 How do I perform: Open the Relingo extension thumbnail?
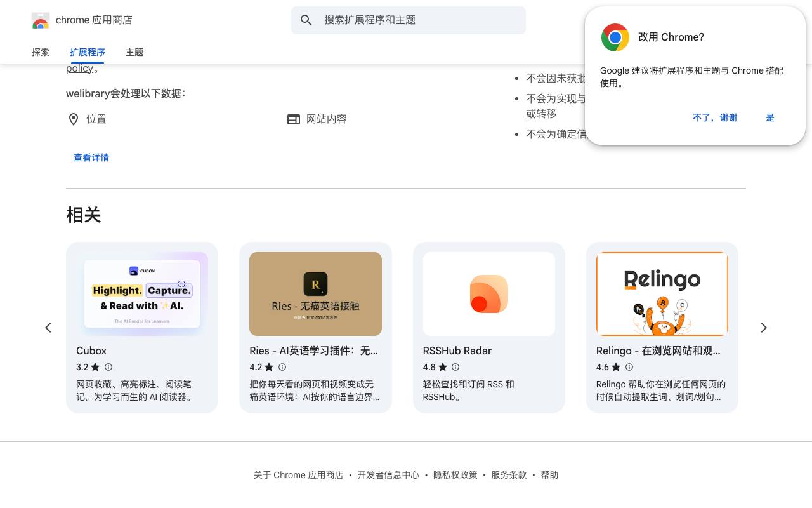(x=662, y=294)
